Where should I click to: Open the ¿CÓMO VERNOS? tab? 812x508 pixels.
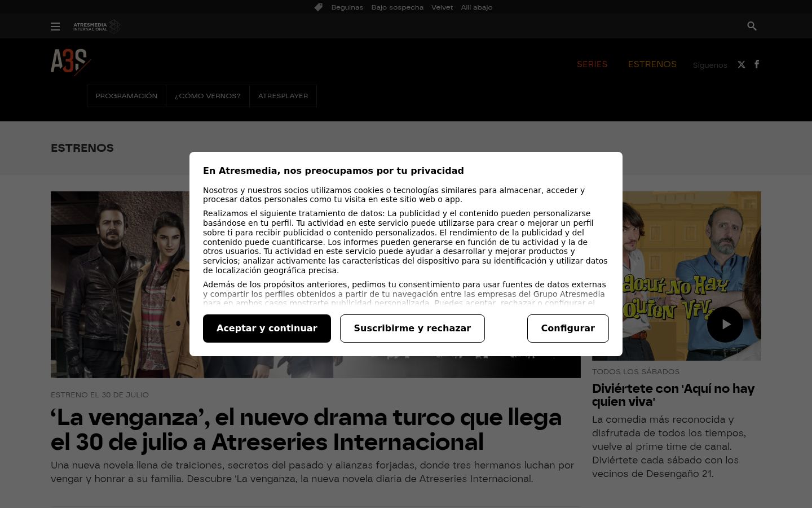coord(208,96)
